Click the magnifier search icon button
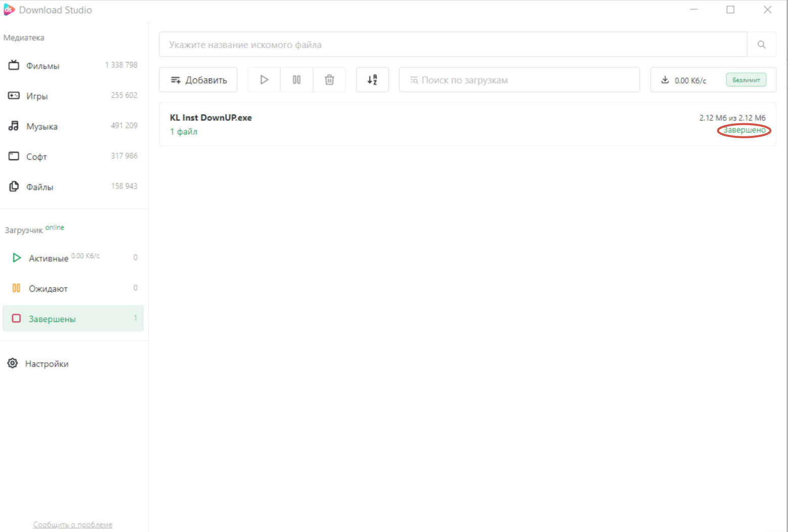This screenshot has width=788, height=532. [x=761, y=44]
